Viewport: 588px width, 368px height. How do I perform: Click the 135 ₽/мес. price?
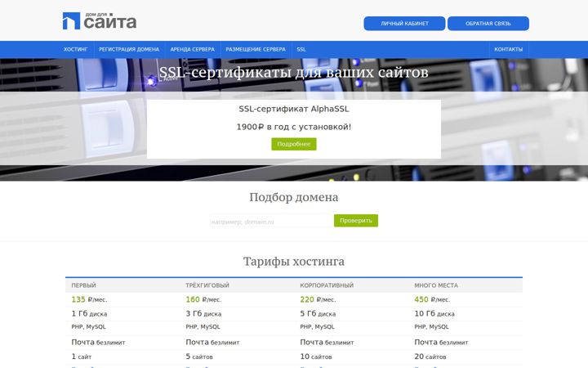89,299
